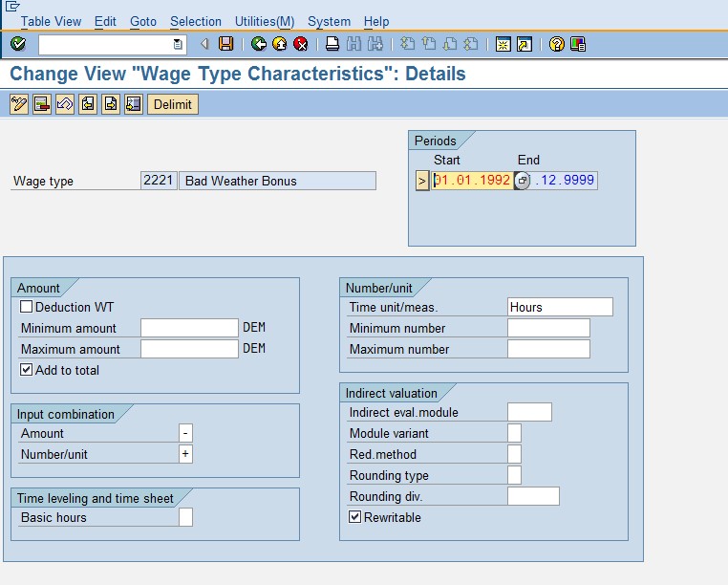Viewport: 728px width, 585px height.
Task: Click the Minimum amount field
Action: [x=189, y=328]
